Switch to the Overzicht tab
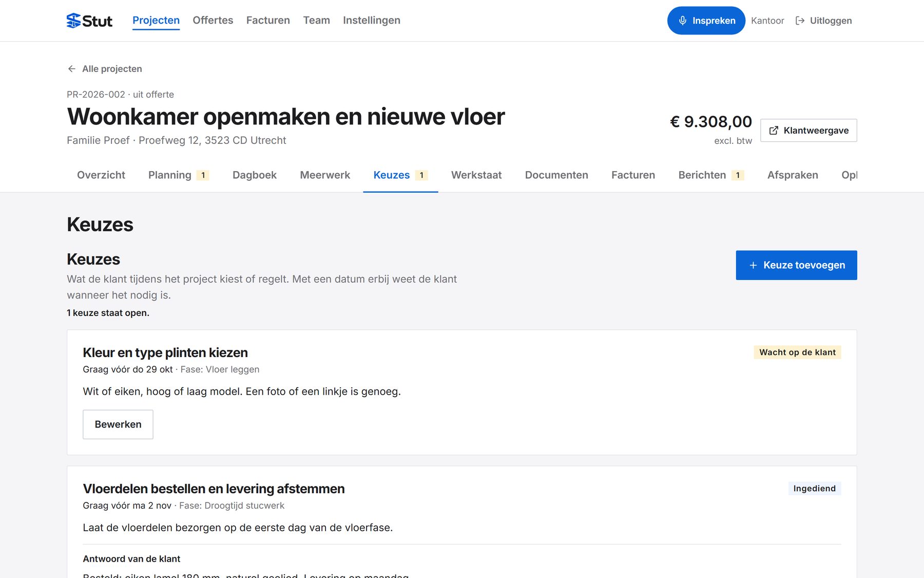This screenshot has height=578, width=924. pos(101,175)
